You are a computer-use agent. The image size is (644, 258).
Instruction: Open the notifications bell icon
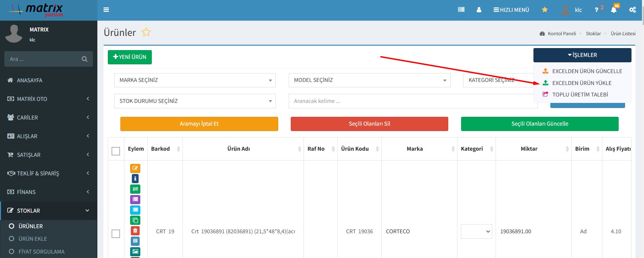[614, 10]
